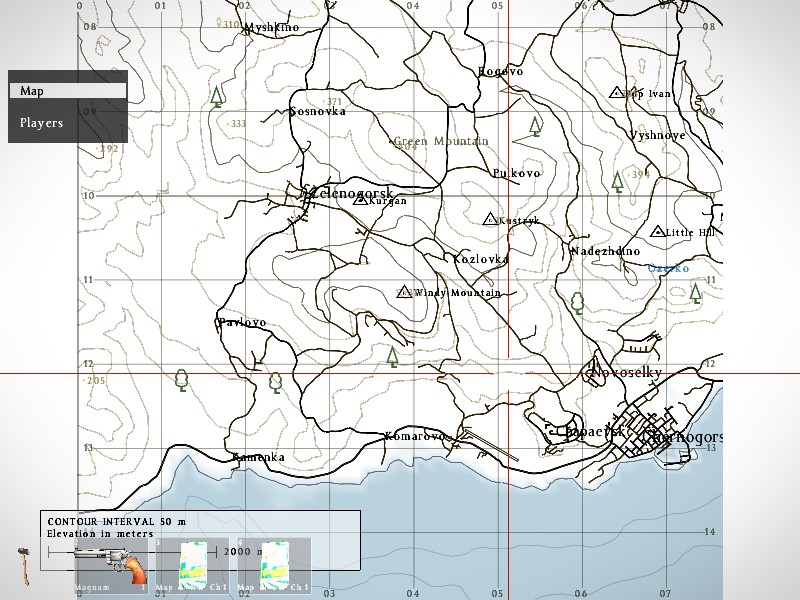Click the Kurgan hill triangle marker
Viewport: 800px width, 600px height.
tap(361, 199)
